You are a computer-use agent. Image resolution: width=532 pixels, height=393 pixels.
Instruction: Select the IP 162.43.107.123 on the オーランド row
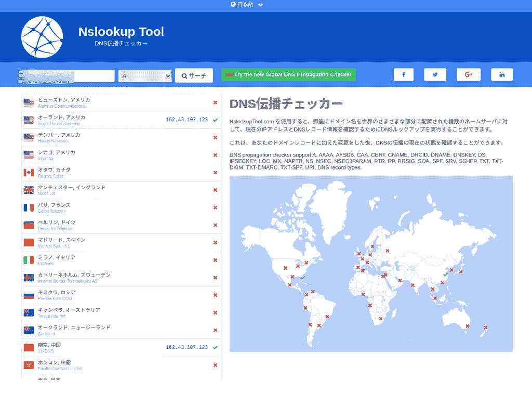(x=187, y=120)
